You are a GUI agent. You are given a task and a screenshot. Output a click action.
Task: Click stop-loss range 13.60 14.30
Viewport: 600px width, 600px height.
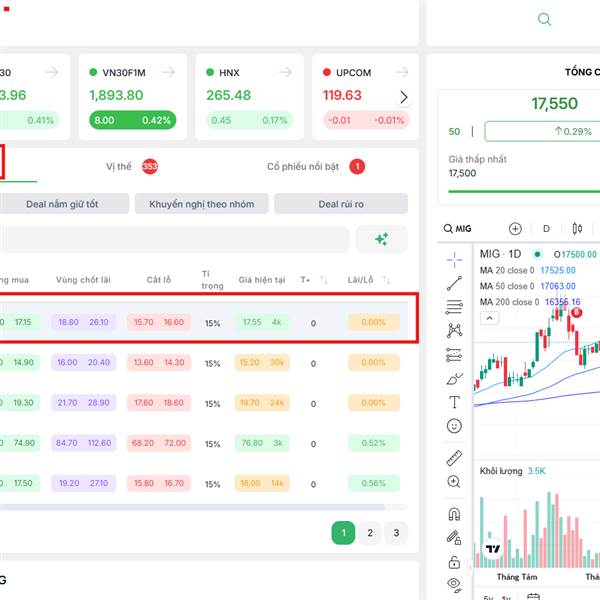click(159, 362)
